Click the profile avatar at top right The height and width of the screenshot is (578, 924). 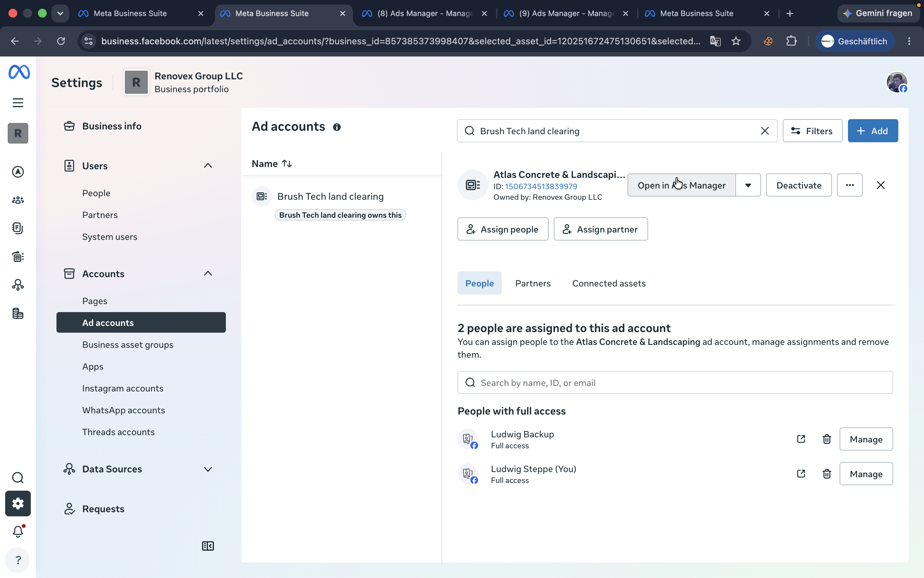(896, 82)
